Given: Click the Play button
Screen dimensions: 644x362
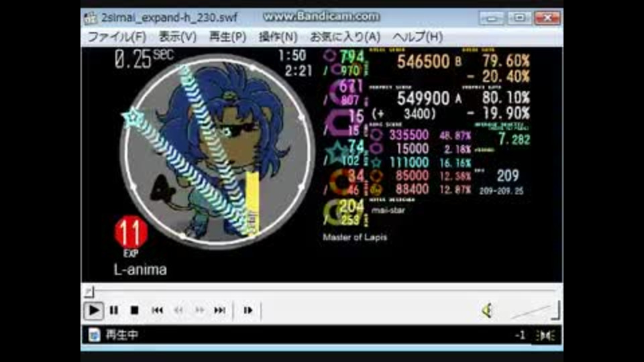Looking at the screenshot, I should tap(93, 310).
